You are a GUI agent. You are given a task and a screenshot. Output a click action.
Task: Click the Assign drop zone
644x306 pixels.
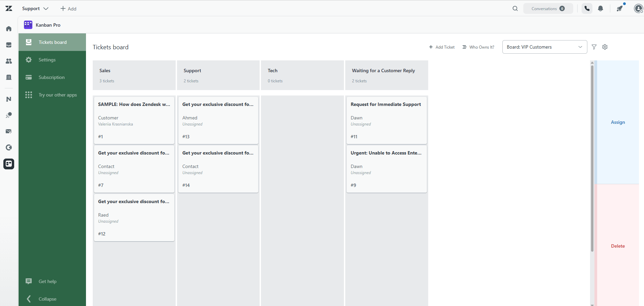[x=618, y=122]
